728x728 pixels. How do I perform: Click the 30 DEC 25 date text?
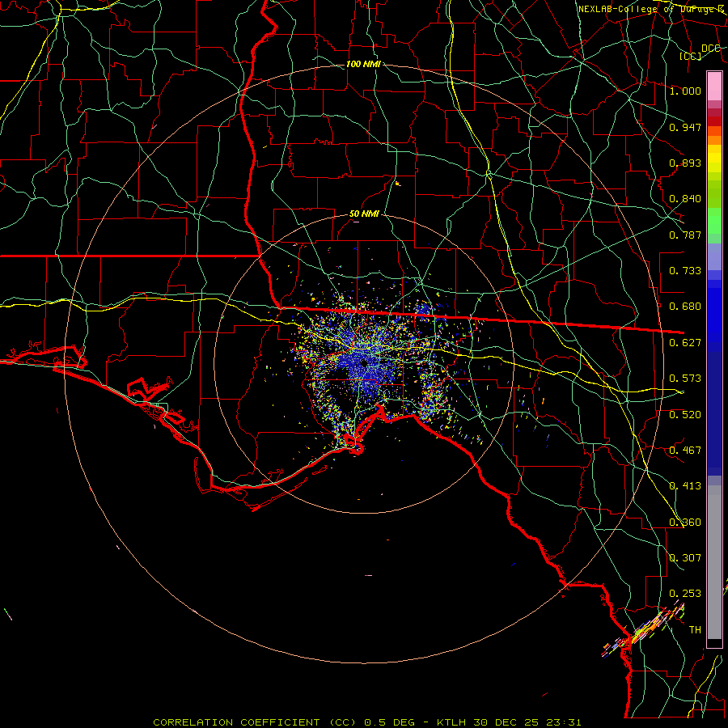[x=506, y=722]
